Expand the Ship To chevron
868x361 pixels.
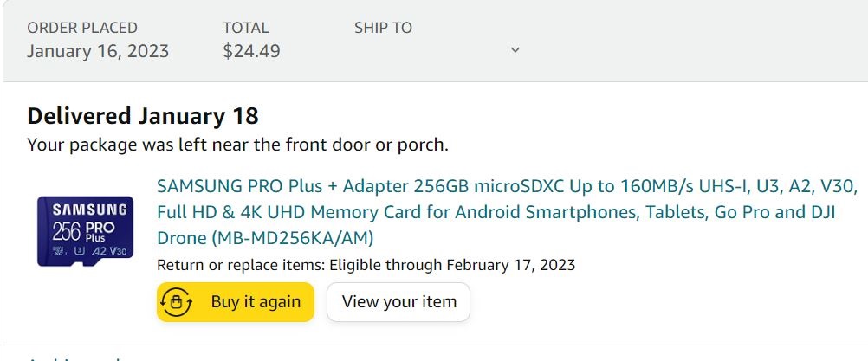click(515, 50)
